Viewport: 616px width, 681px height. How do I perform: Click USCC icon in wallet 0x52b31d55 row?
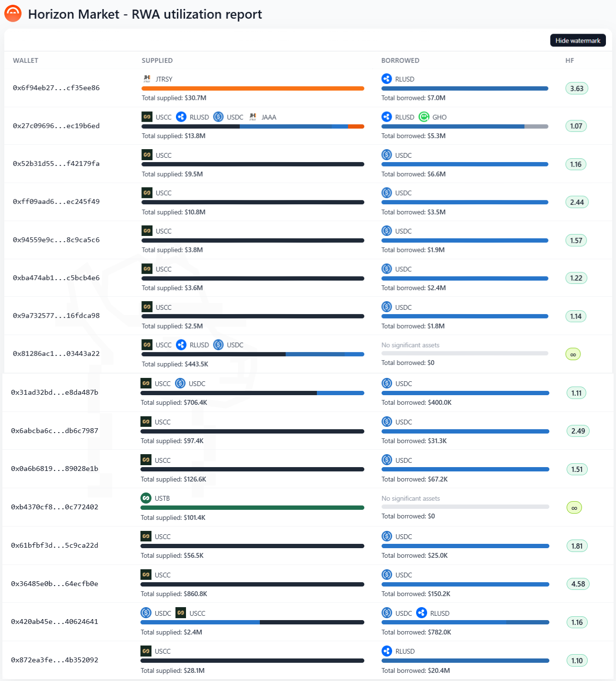tap(147, 155)
